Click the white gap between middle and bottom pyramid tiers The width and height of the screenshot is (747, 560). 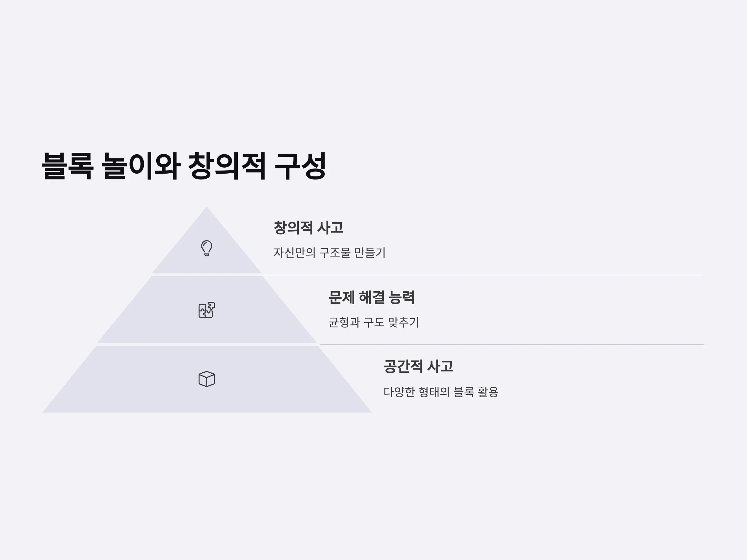(x=207, y=344)
